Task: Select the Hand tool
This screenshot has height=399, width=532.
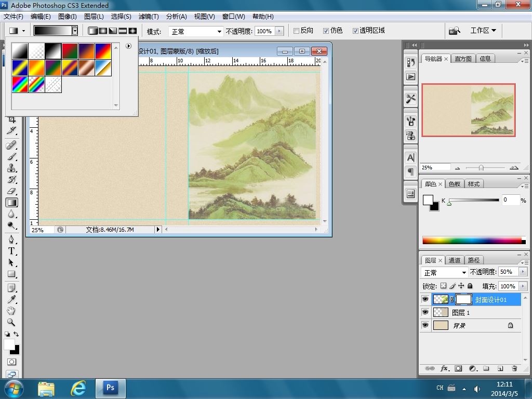Action: click(12, 311)
